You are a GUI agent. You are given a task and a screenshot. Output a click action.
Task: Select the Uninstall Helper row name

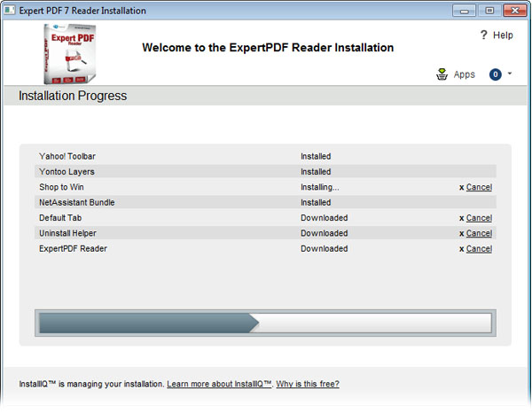click(68, 233)
